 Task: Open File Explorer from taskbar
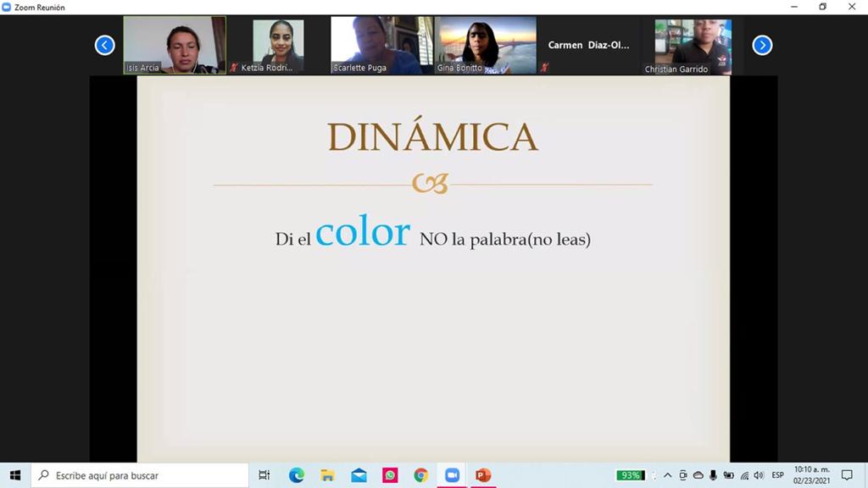pos(327,475)
